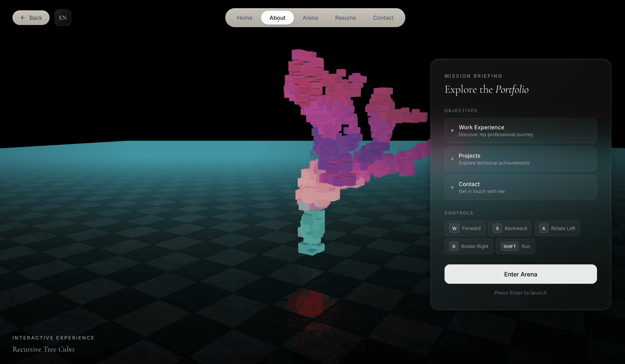The width and height of the screenshot is (625, 364).
Task: Open the Resume tab
Action: point(345,18)
